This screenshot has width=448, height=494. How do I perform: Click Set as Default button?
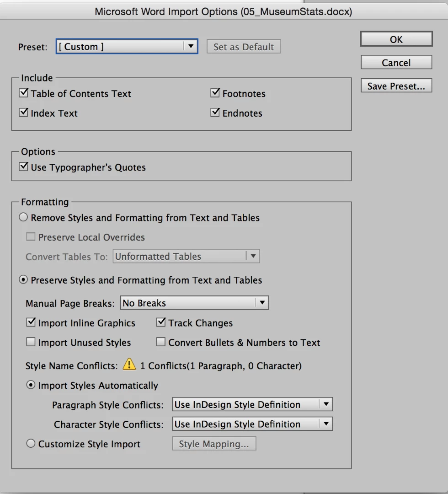(244, 47)
